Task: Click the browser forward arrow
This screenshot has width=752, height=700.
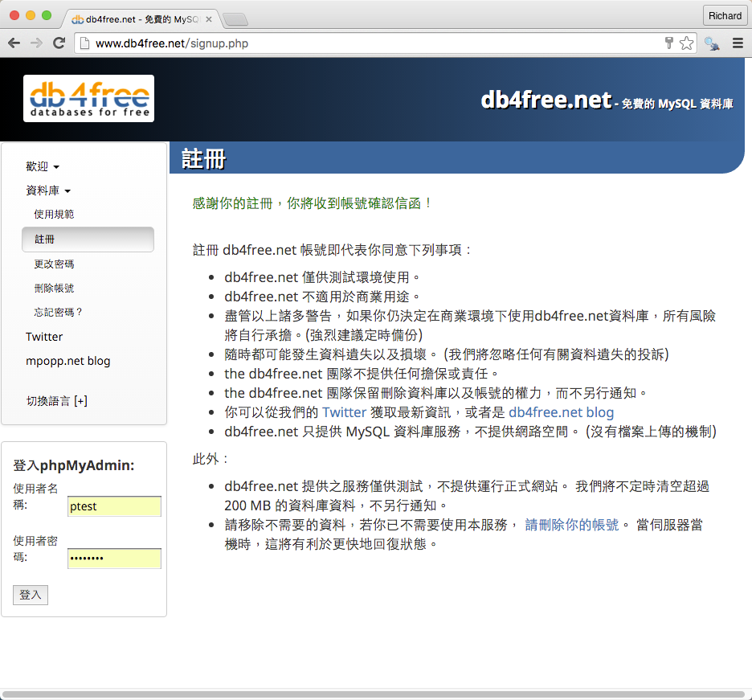Action: coord(36,43)
